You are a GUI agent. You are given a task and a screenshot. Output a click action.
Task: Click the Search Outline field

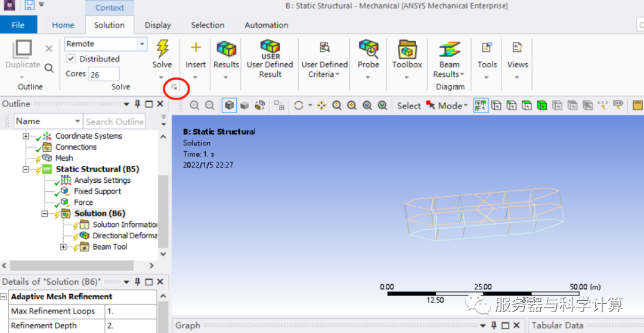pyautogui.click(x=114, y=122)
